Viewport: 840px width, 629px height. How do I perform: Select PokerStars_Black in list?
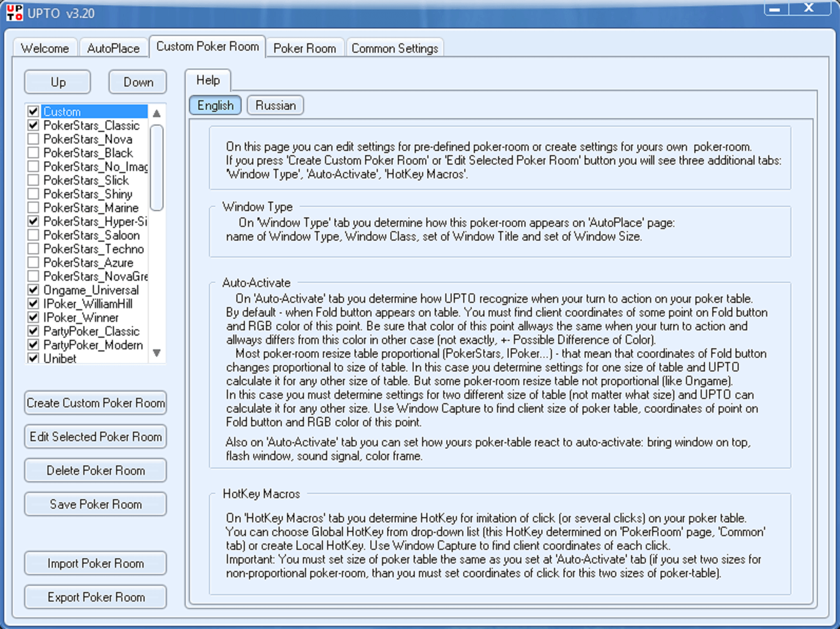click(x=88, y=153)
